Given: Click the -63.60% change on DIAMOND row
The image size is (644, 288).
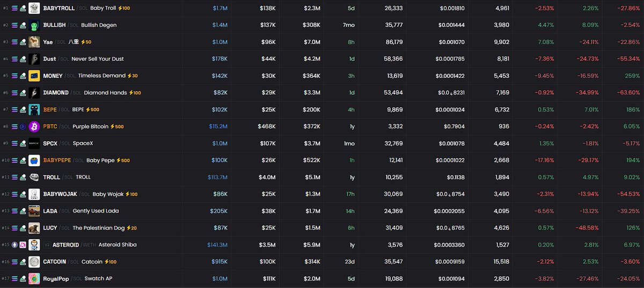Looking at the screenshot, I should pyautogui.click(x=628, y=93).
